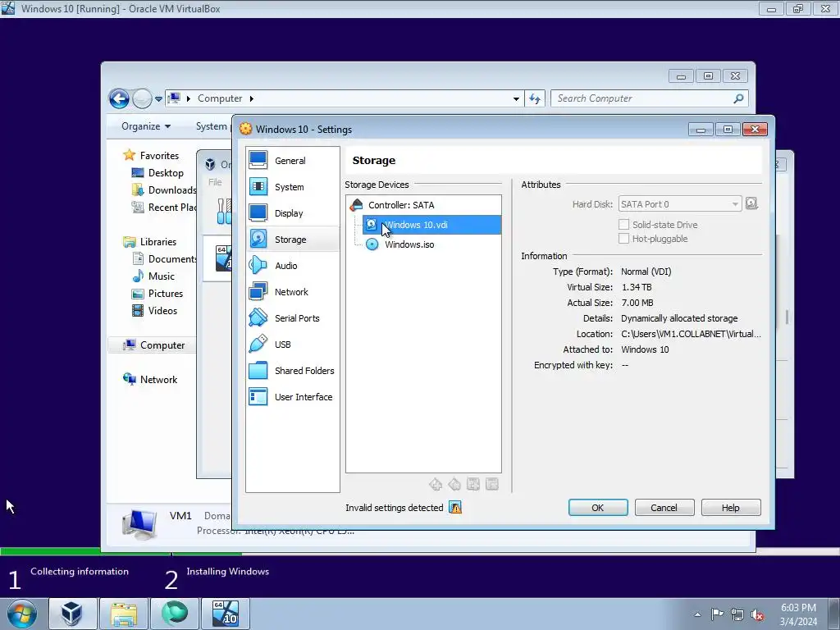Click Cancel in the Settings dialog
Image resolution: width=840 pixels, height=630 pixels.
coord(664,508)
